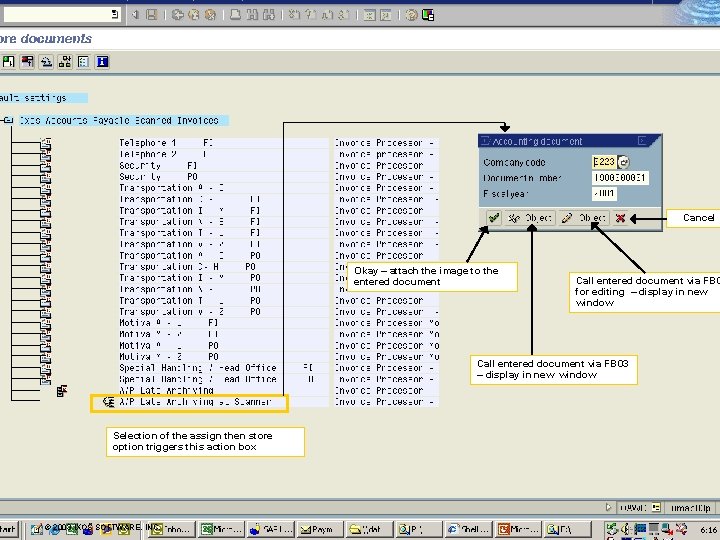
Task: Open the Company code search help button
Action: (x=624, y=162)
